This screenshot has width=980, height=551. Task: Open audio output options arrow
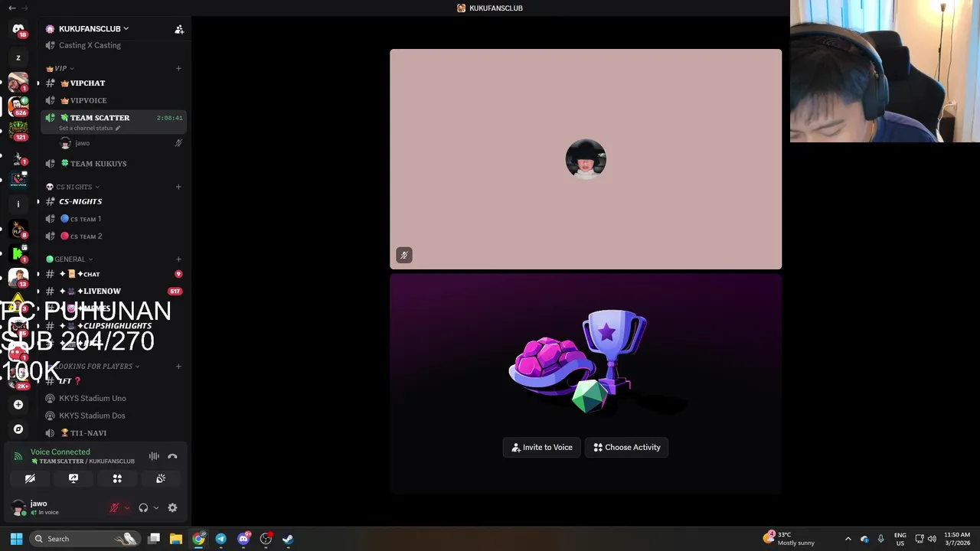pos(155,508)
